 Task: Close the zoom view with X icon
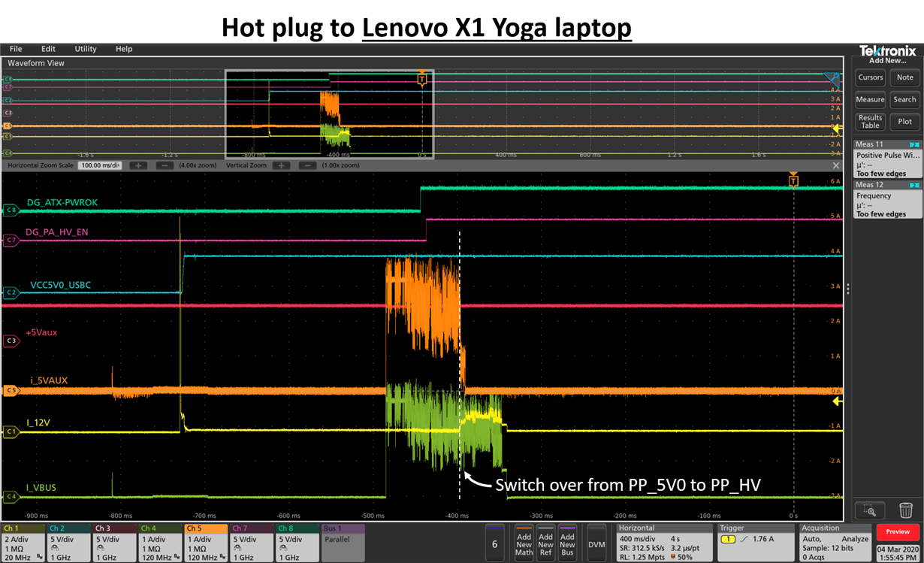click(836, 165)
